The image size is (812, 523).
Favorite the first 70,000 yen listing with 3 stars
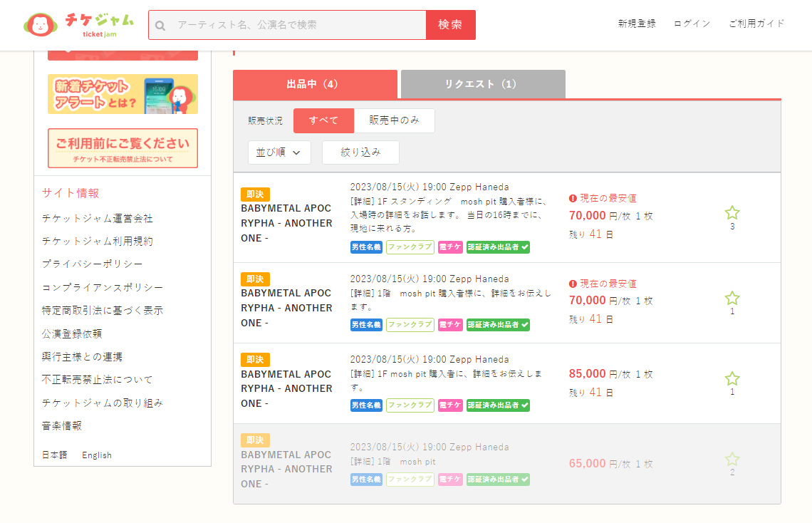tap(732, 213)
